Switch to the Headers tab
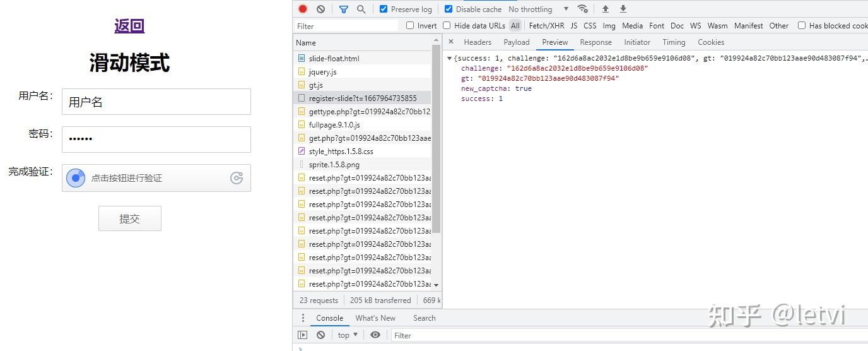This screenshot has height=351, width=868. point(478,42)
